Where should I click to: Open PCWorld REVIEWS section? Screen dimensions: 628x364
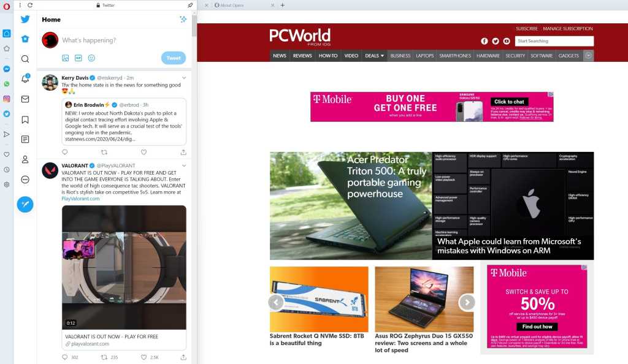click(302, 56)
